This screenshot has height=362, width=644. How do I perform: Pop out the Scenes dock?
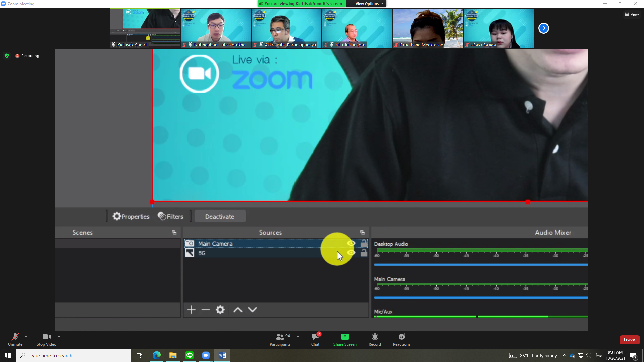[174, 232]
